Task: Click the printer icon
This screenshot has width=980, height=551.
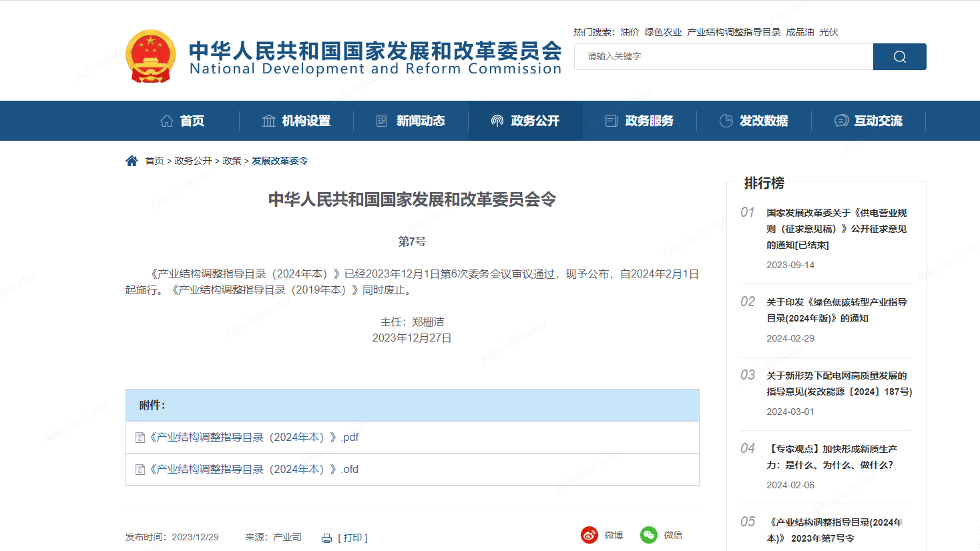Action: coord(326,538)
